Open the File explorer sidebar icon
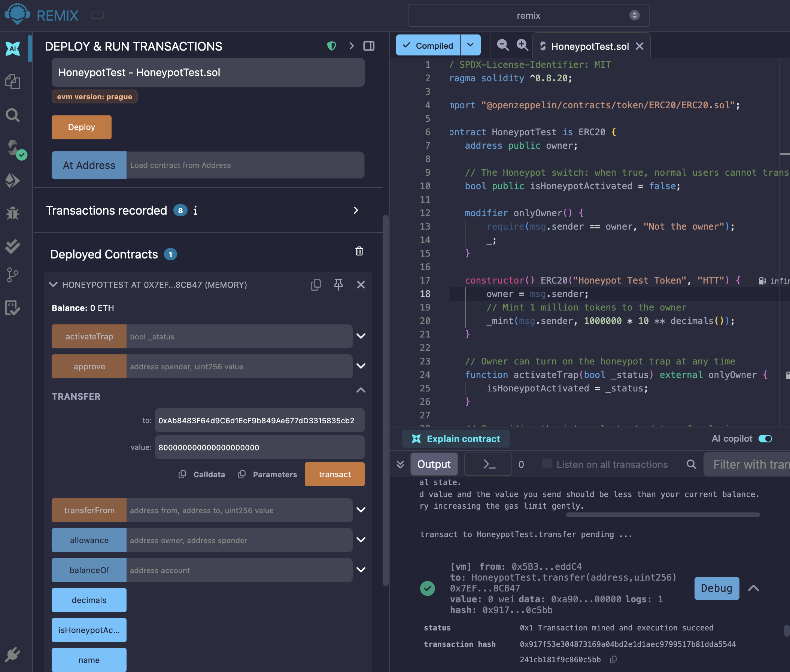Screen dimensions: 790x672 (13, 82)
